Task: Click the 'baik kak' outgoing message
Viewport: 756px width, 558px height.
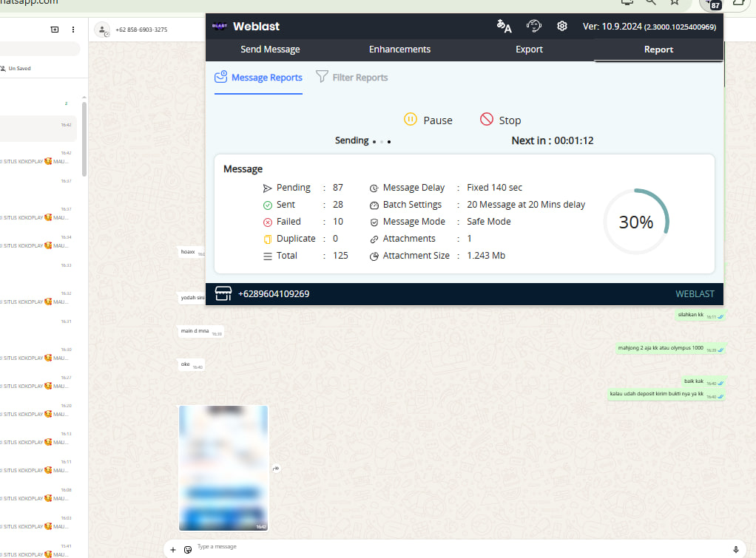Action: tap(703, 381)
